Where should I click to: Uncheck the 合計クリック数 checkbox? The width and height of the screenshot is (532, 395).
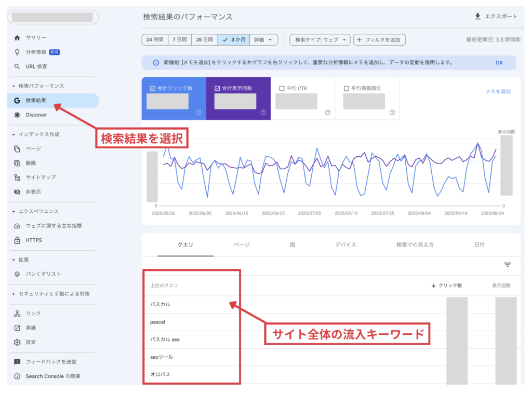click(152, 88)
